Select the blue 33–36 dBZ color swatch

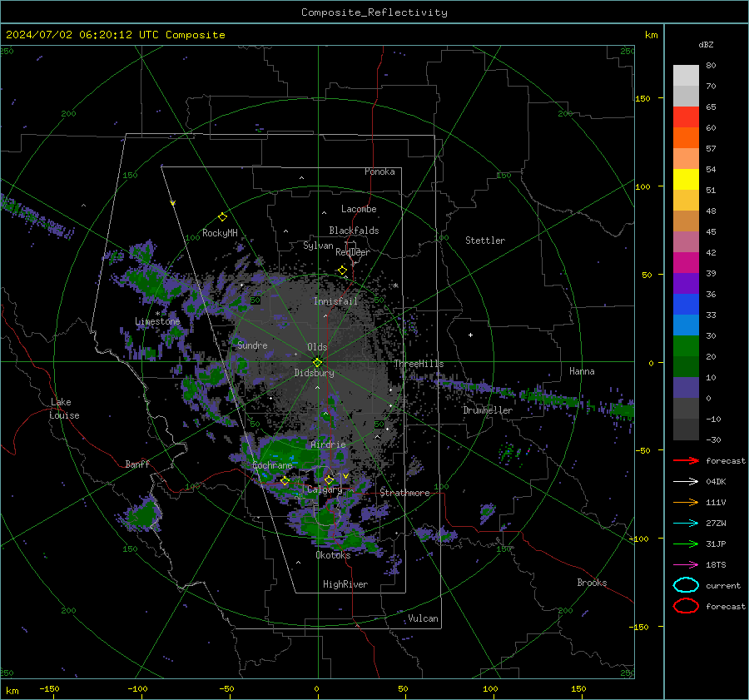click(686, 305)
